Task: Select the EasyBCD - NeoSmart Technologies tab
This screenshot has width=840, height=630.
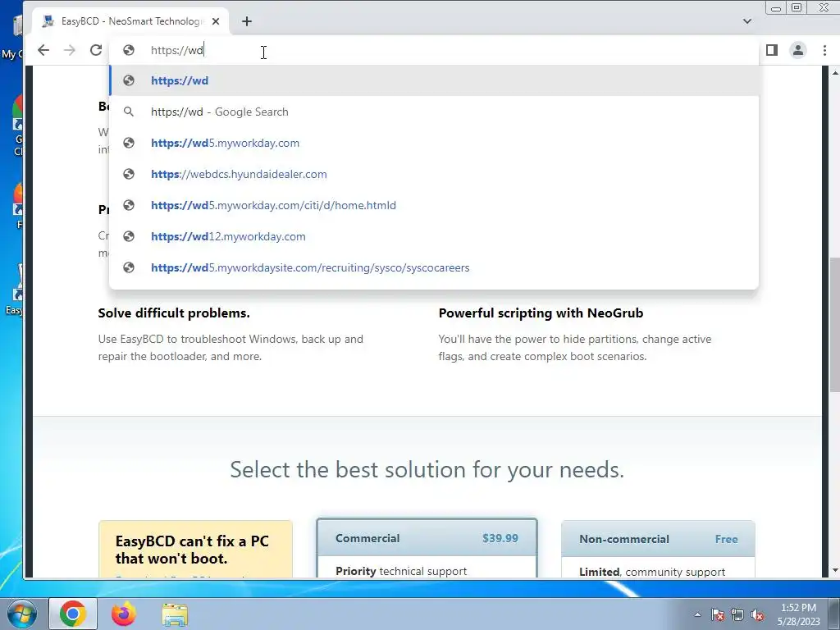Action: tap(131, 21)
